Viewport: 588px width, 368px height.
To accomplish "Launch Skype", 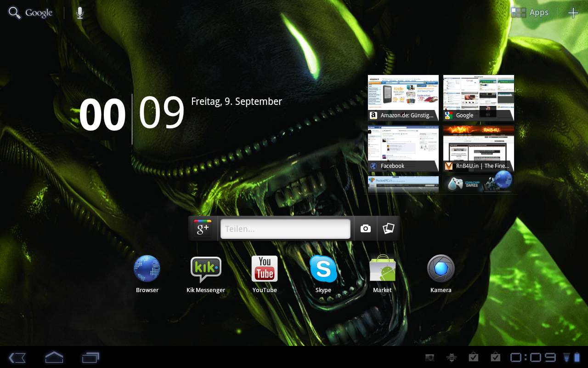I will (323, 274).
